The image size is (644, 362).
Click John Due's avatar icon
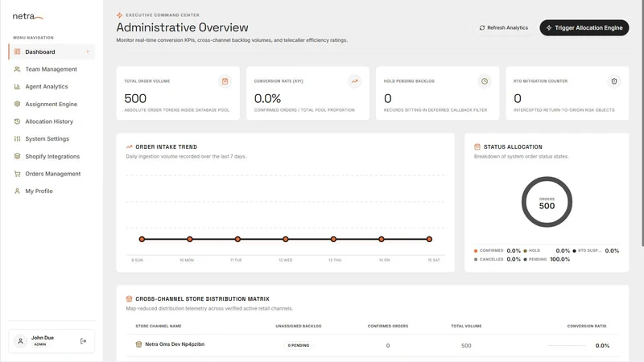21,341
